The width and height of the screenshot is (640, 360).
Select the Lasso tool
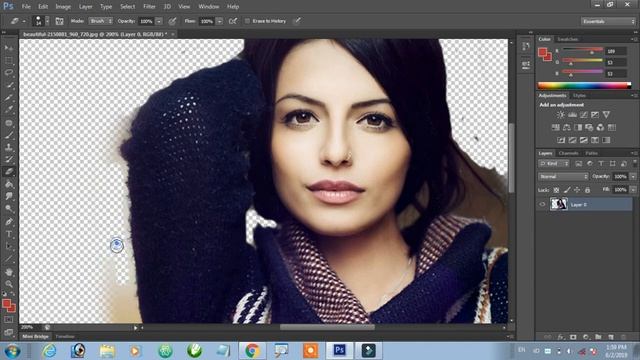pos(9,73)
